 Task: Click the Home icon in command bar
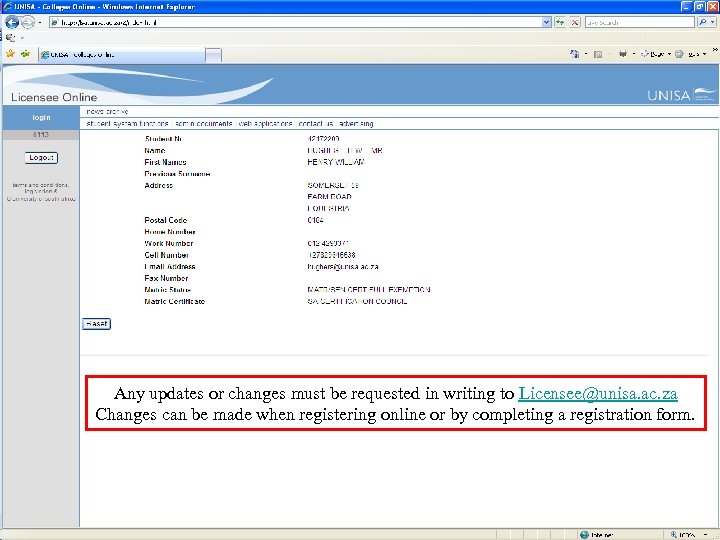point(574,54)
